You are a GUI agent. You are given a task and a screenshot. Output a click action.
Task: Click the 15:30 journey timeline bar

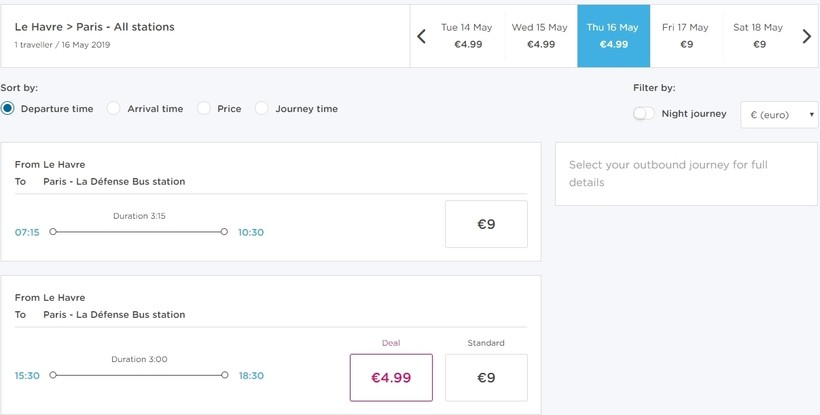[x=139, y=375]
